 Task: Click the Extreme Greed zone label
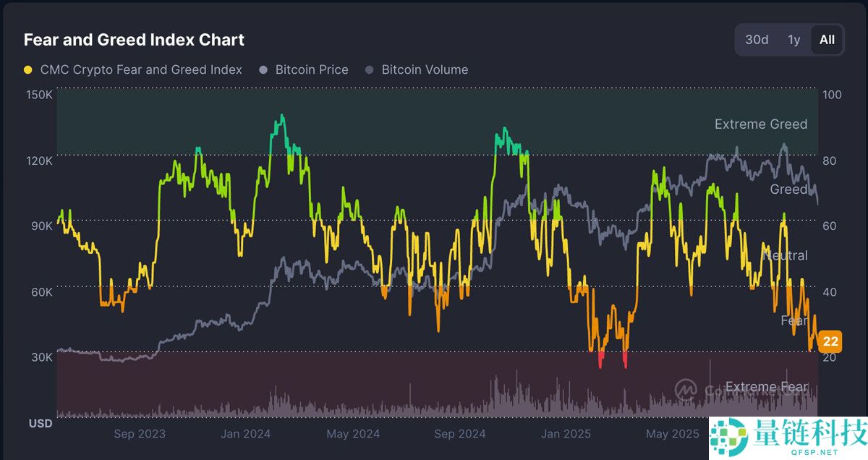761,124
